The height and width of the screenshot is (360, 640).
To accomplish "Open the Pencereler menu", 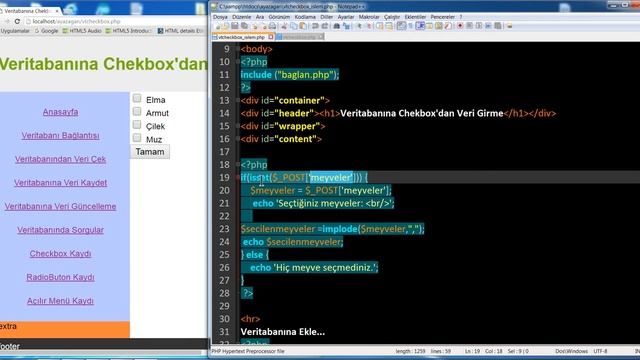I will 443,17.
